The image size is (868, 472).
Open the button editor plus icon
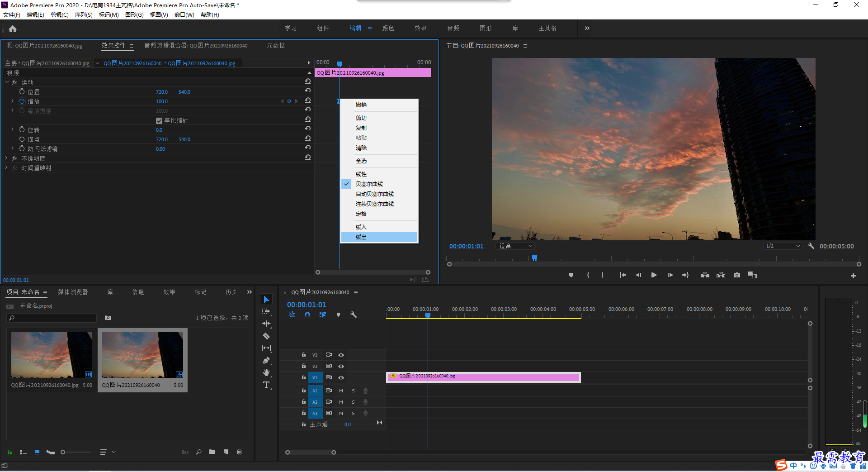[853, 276]
